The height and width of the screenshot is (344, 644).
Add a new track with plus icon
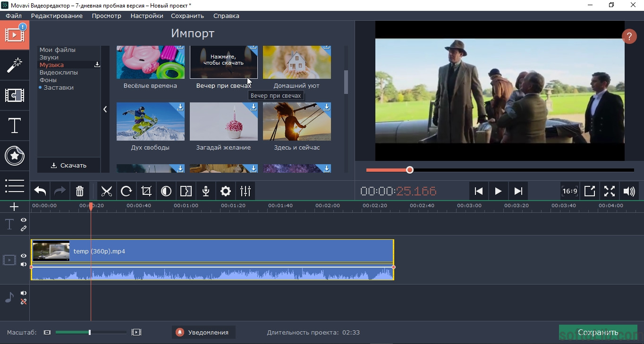click(x=14, y=207)
